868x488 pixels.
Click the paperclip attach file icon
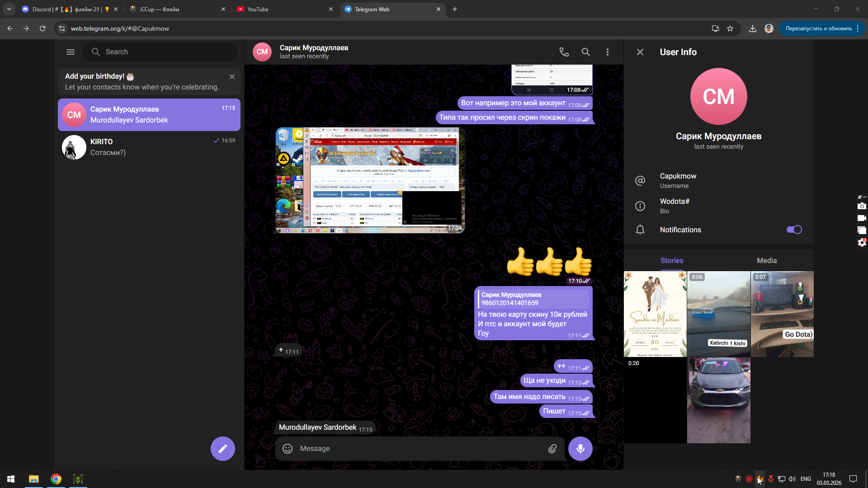coord(552,449)
